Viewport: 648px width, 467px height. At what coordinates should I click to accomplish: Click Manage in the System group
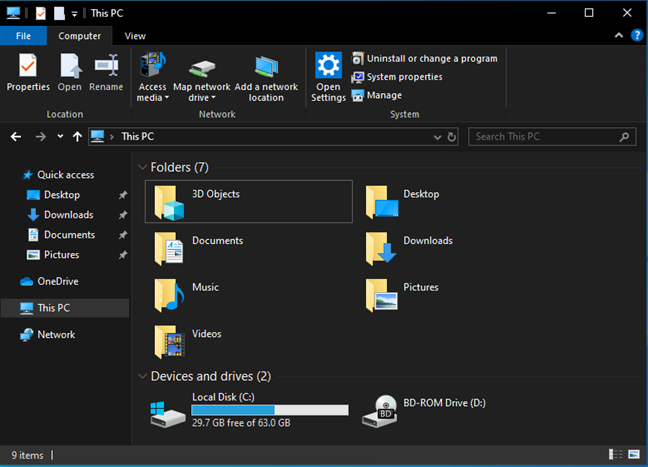click(x=376, y=95)
